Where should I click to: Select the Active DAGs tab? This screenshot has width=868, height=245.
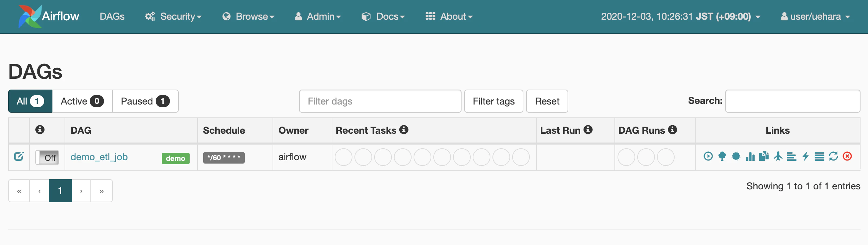coord(82,101)
